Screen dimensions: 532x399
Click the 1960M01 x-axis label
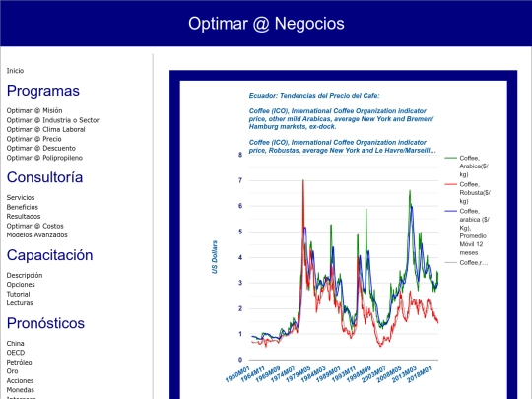click(237, 374)
